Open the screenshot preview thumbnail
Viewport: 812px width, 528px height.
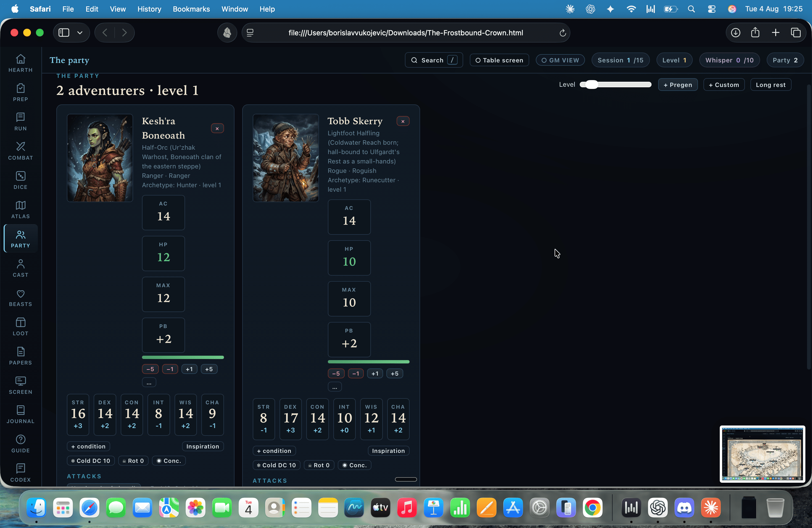click(763, 454)
